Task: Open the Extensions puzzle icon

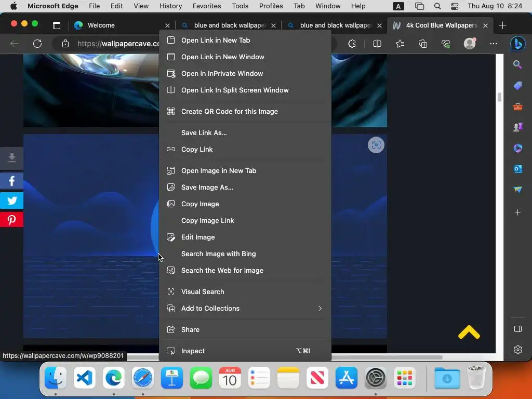Action: 352,44
